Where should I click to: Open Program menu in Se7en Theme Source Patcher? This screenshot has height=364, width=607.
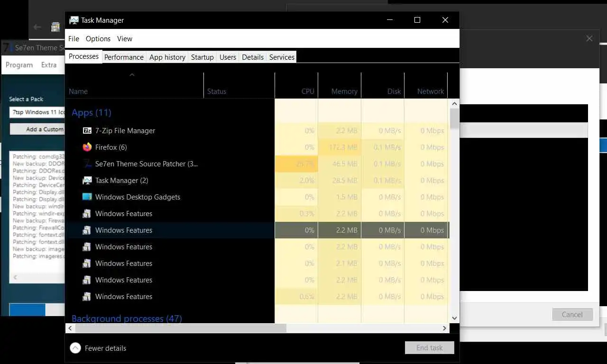19,65
